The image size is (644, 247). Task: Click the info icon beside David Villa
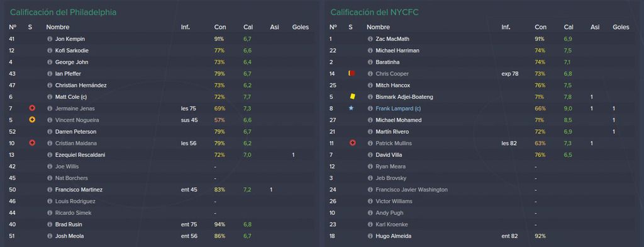[370, 155]
